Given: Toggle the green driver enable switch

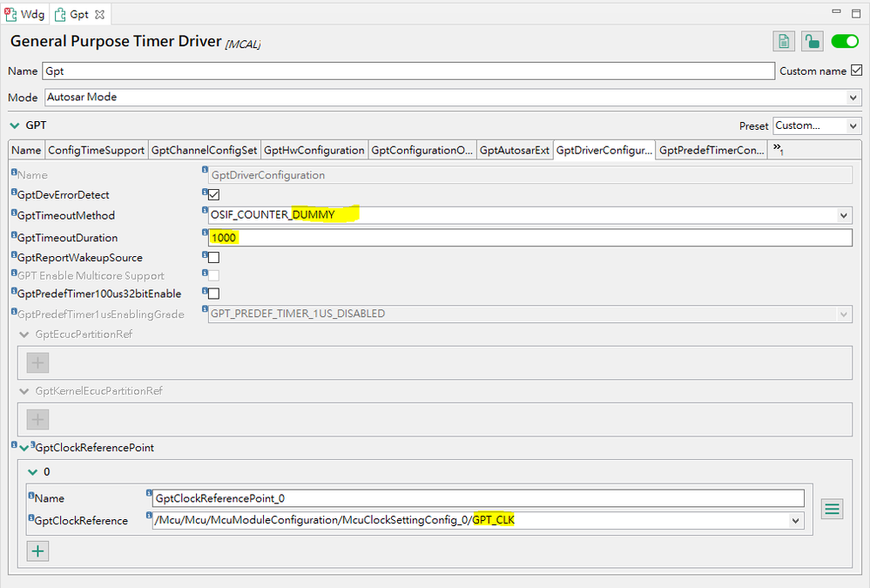Looking at the screenshot, I should [x=845, y=42].
